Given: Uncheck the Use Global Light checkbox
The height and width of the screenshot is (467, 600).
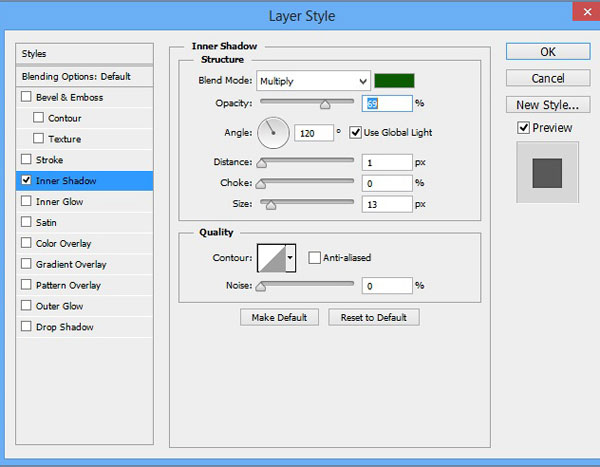Looking at the screenshot, I should (355, 132).
